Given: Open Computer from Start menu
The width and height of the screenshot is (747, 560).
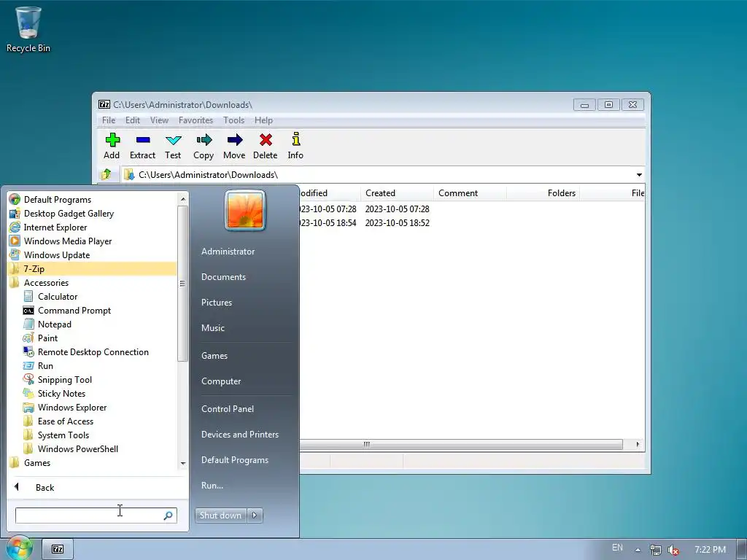Looking at the screenshot, I should (x=221, y=381).
